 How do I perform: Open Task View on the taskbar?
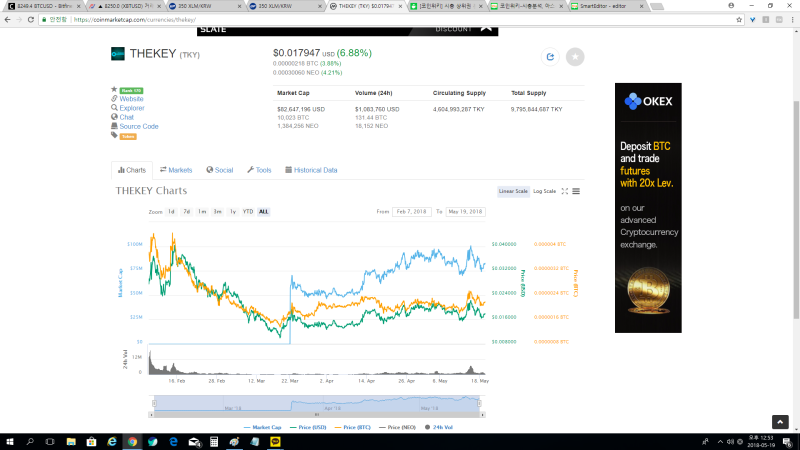coord(50,442)
